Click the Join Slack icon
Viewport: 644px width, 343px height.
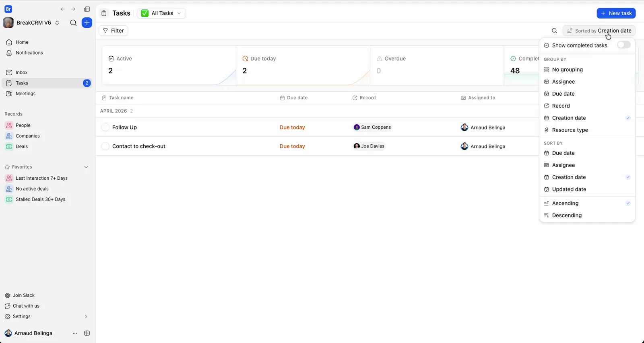8,295
